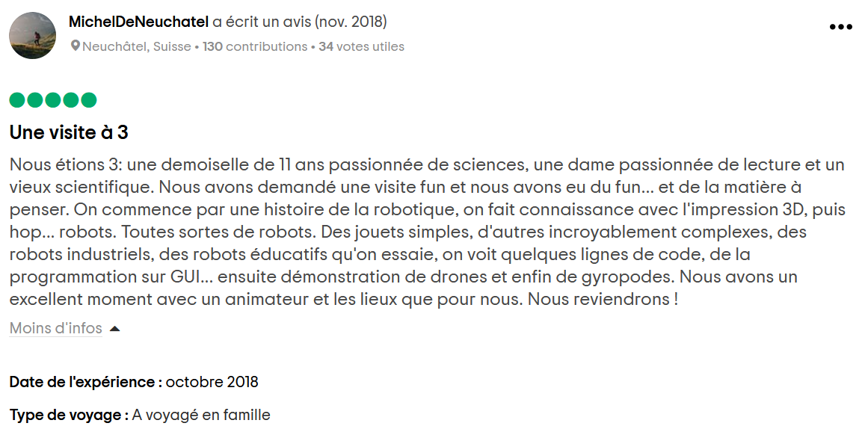The height and width of the screenshot is (432, 868).
Task: Click the octobre 2018 experience date
Action: pos(212,382)
